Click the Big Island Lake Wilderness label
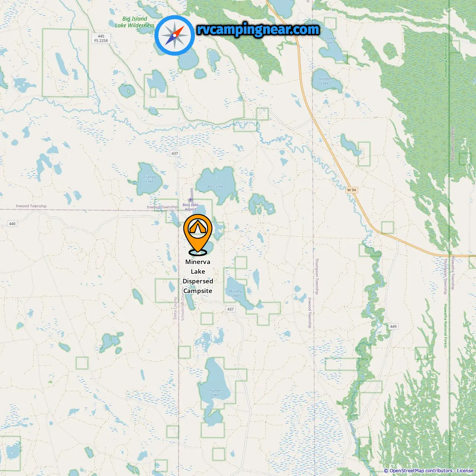476x476 pixels. point(135,22)
